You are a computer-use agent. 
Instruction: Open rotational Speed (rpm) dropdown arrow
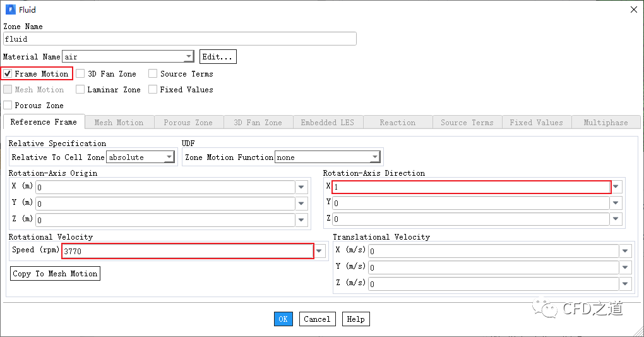(320, 251)
